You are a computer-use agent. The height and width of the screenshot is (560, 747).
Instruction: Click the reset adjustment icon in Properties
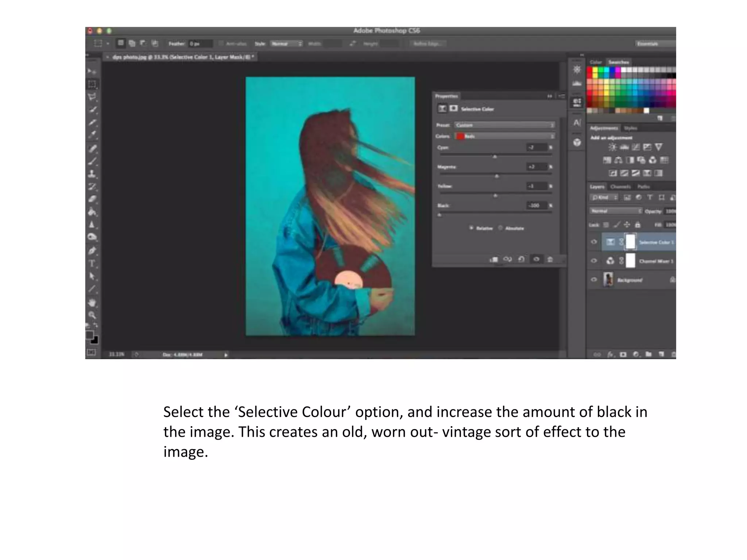521,259
